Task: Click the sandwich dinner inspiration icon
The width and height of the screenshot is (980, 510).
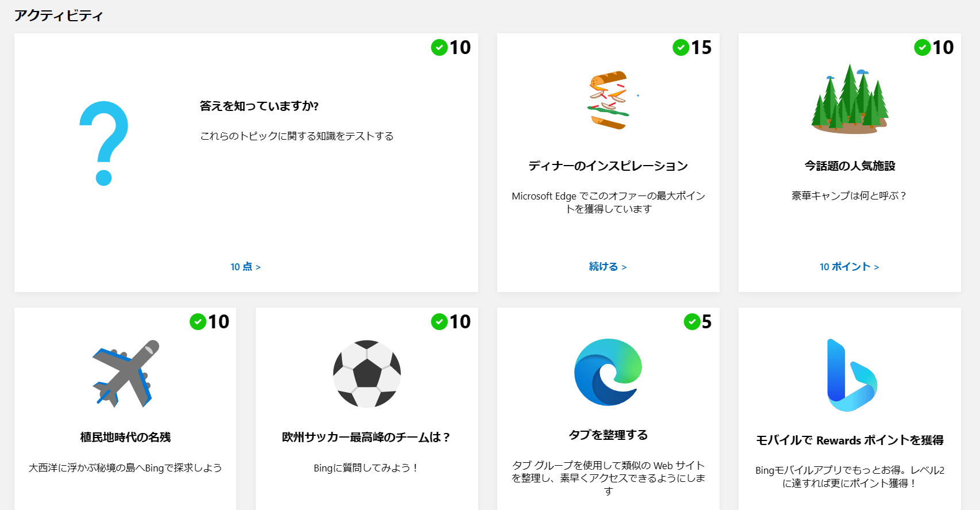Action: [x=608, y=100]
